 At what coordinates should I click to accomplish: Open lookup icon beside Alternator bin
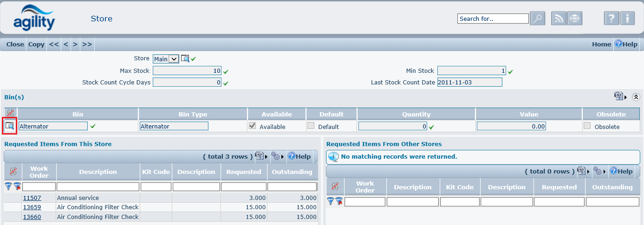coord(10,126)
